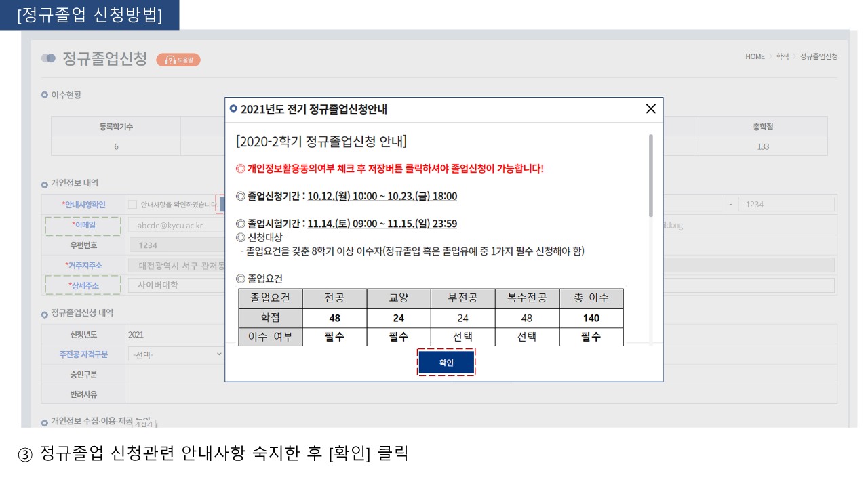Click the 전공 학점 cell 48
The height and width of the screenshot is (488, 868).
tap(335, 318)
